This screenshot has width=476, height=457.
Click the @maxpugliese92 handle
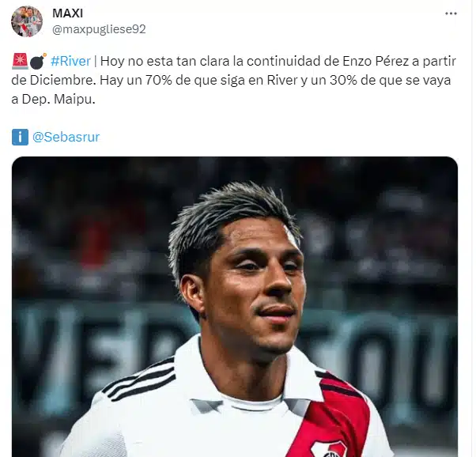[99, 29]
